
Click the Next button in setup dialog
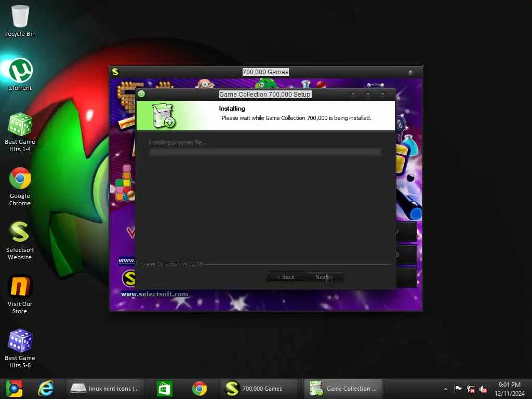(x=324, y=277)
